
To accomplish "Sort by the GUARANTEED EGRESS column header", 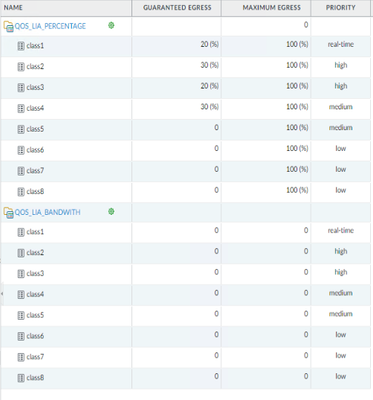I will pyautogui.click(x=177, y=8).
